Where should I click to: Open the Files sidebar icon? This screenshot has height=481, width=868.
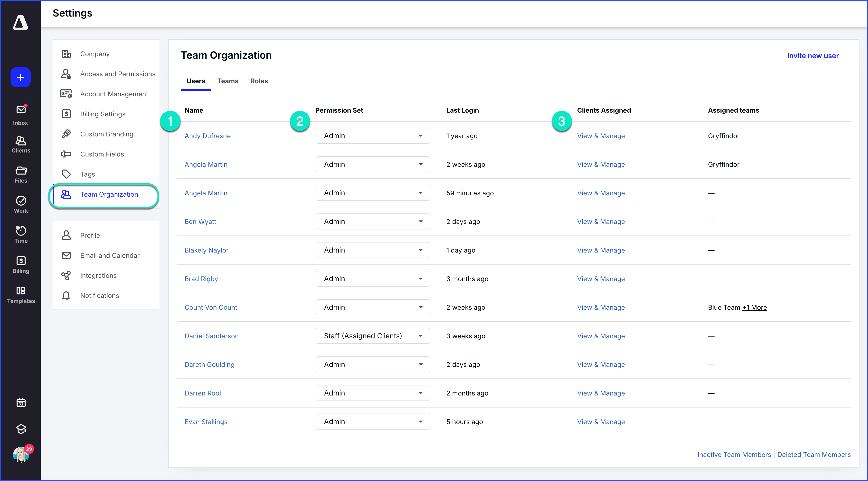[x=21, y=174]
